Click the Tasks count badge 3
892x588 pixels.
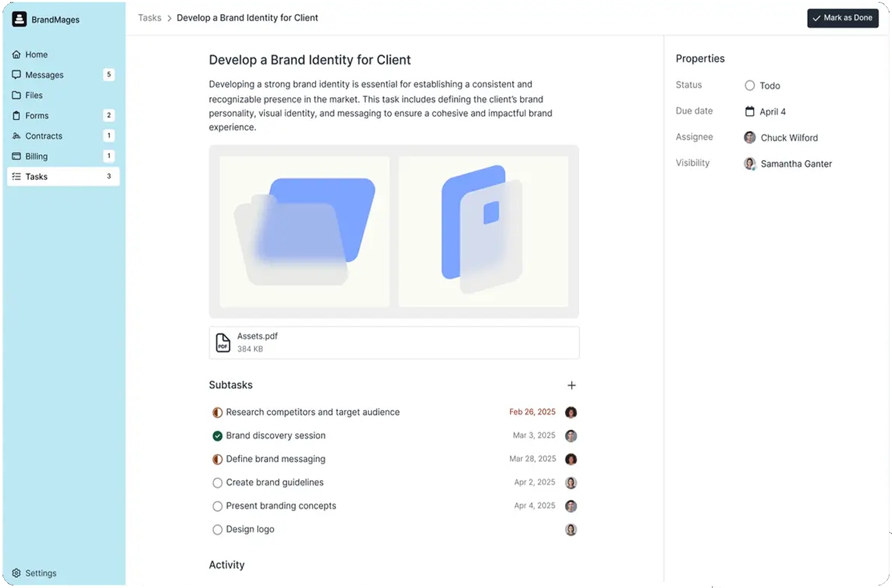click(109, 177)
